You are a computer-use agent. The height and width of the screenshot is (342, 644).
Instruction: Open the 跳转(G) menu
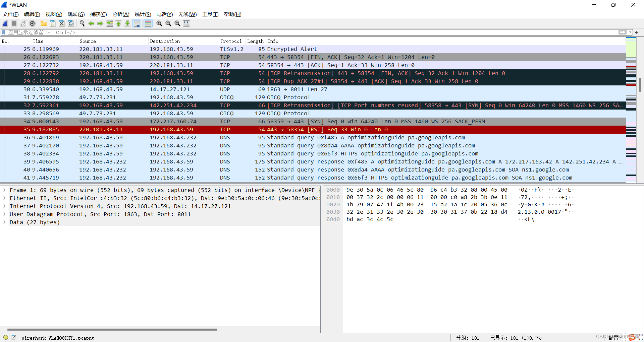[x=76, y=14]
